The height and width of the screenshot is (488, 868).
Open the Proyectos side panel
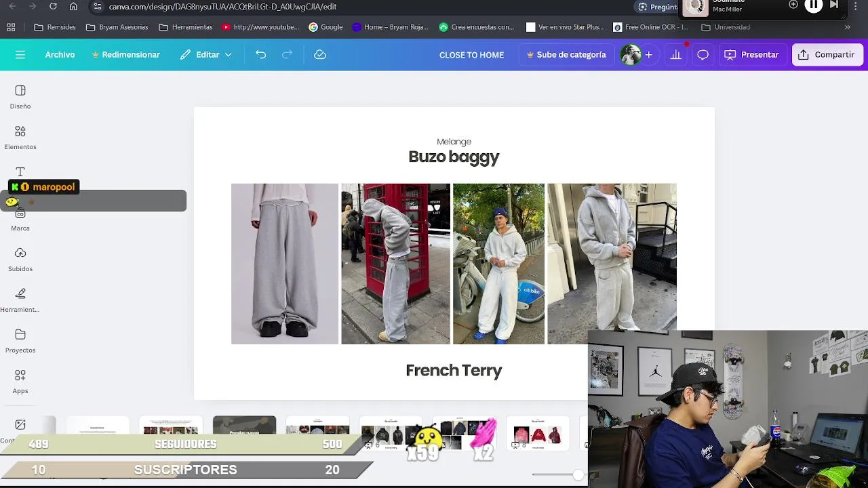[x=20, y=341]
